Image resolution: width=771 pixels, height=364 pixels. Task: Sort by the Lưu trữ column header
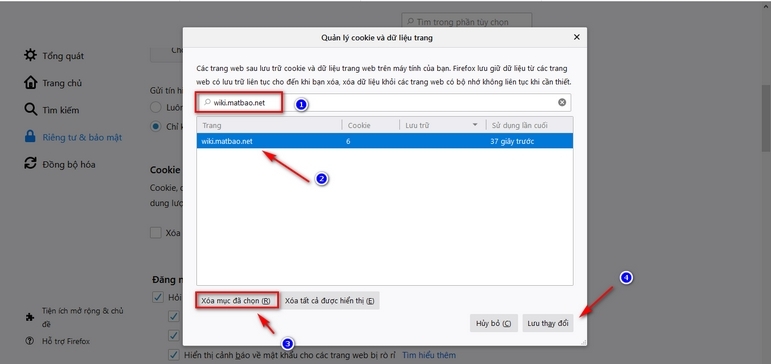click(x=443, y=125)
